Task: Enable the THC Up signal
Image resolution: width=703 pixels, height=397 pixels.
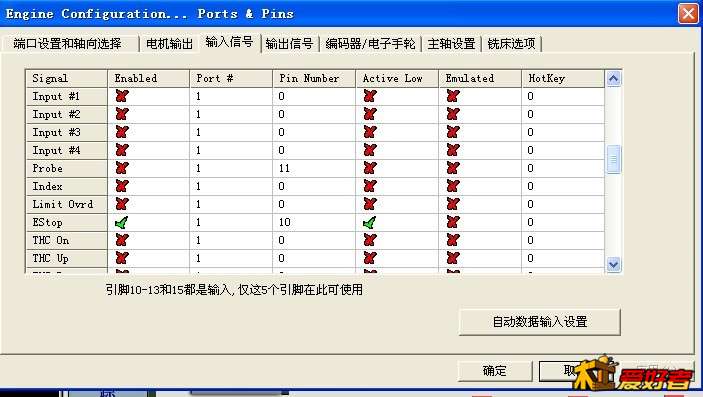Action: [x=122, y=258]
